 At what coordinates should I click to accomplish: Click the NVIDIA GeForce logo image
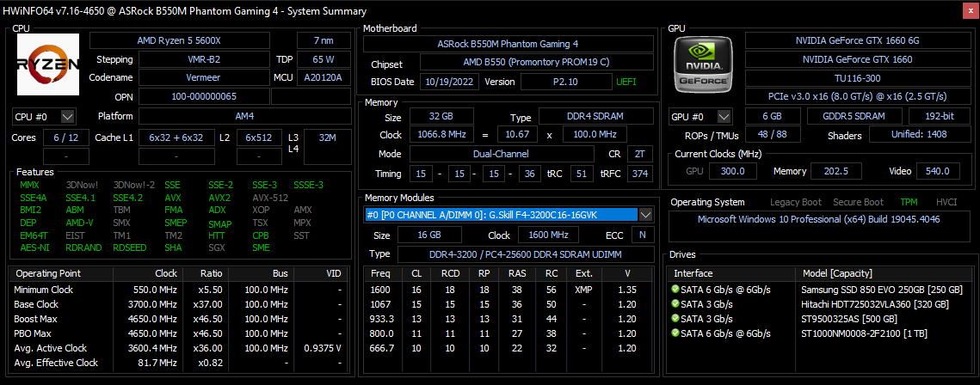tap(703, 64)
